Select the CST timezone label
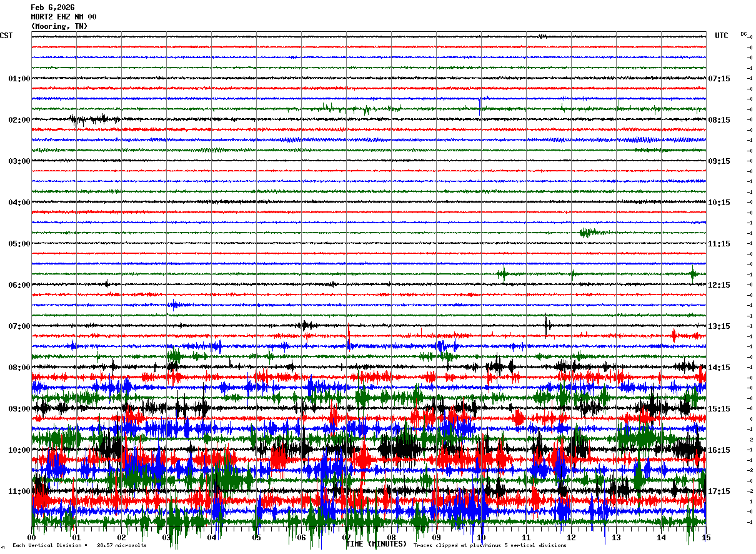 pos(6,36)
